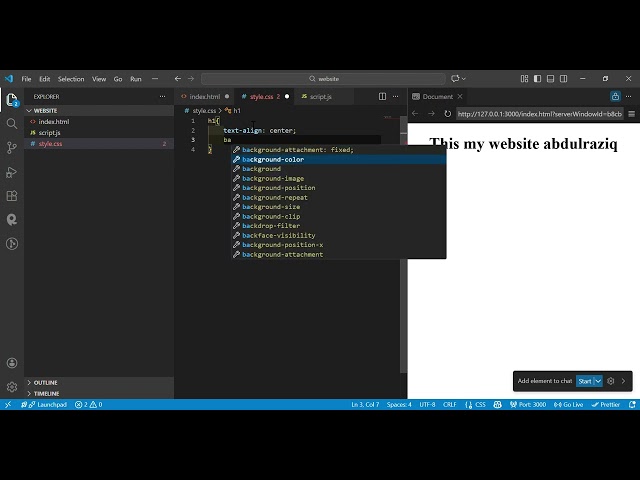Click preview browser forward arrow
The width and height of the screenshot is (640, 480).
pyautogui.click(x=431, y=113)
